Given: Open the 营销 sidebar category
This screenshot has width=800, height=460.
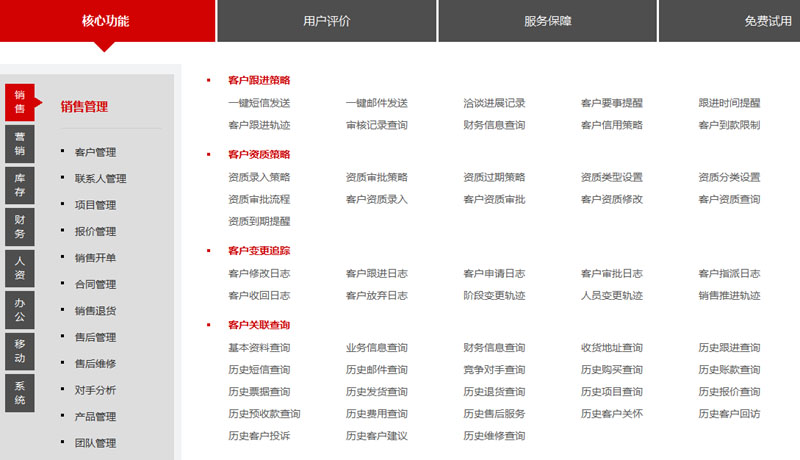Looking at the screenshot, I should 19,143.
